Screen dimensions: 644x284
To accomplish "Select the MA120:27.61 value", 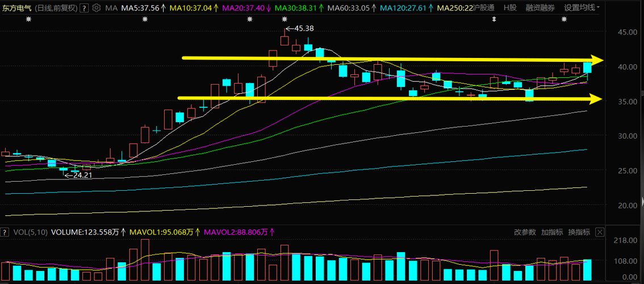I will [x=404, y=8].
